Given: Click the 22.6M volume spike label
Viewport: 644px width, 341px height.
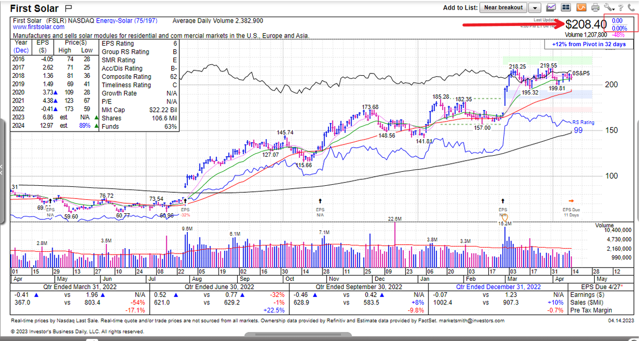Looking at the screenshot, I should 394,219.
